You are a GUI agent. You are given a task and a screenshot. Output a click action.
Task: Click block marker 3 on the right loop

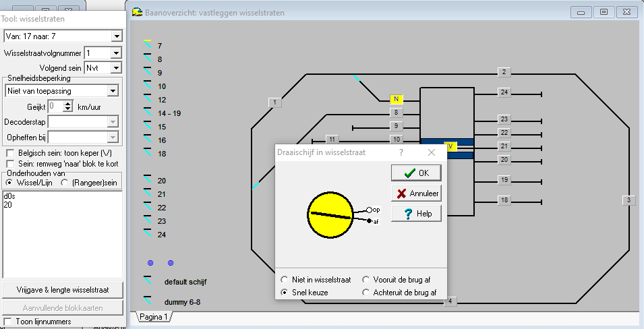(x=628, y=200)
